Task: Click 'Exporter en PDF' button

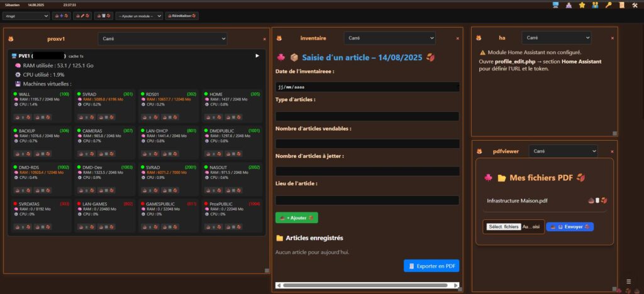Action: pyautogui.click(x=431, y=266)
